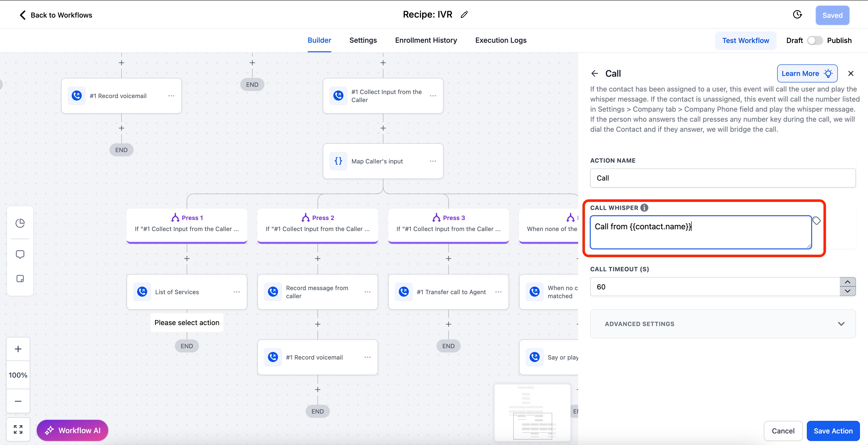Decrease call timeout with down arrow

pyautogui.click(x=847, y=291)
